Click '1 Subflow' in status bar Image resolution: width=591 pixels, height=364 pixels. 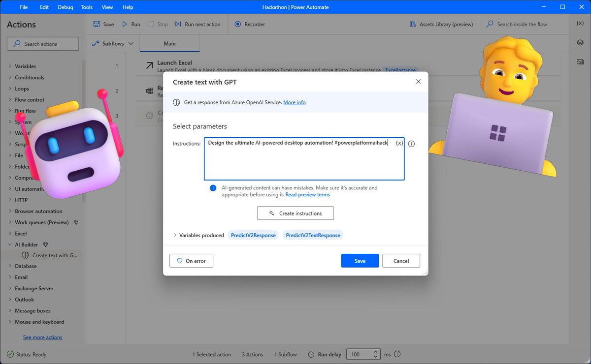click(x=286, y=354)
